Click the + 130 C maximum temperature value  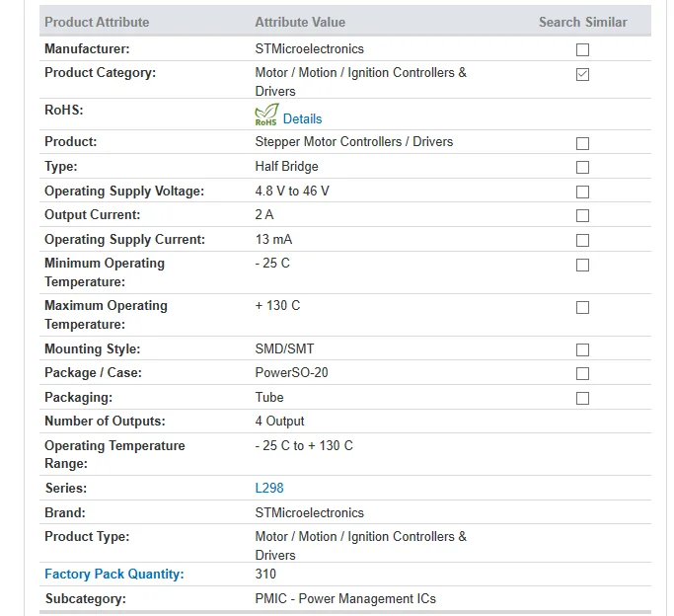click(277, 305)
